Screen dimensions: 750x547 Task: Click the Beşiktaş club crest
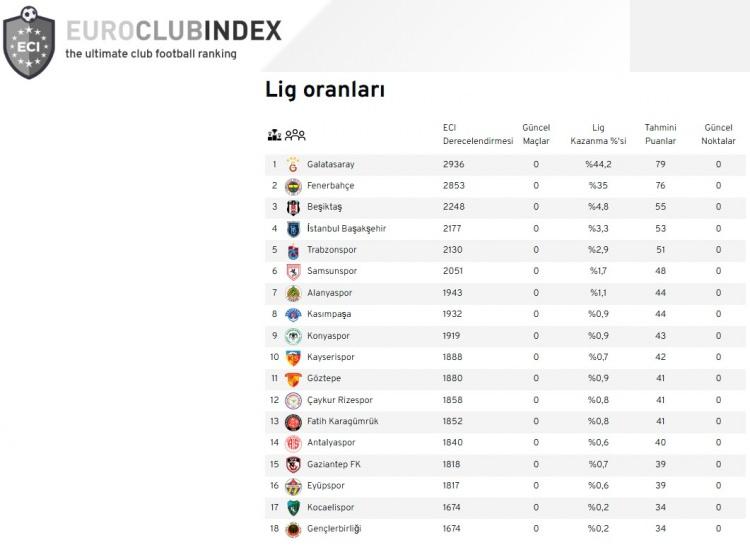coord(293,208)
